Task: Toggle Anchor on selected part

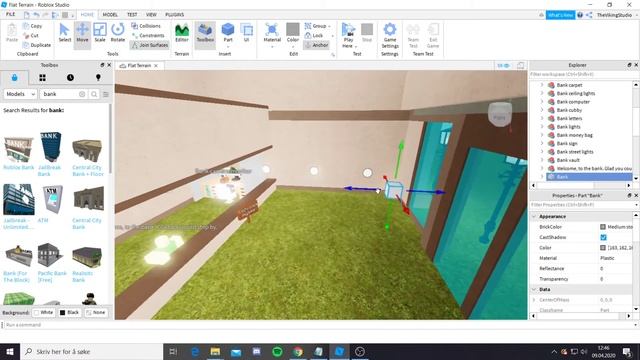Action: tap(316, 45)
